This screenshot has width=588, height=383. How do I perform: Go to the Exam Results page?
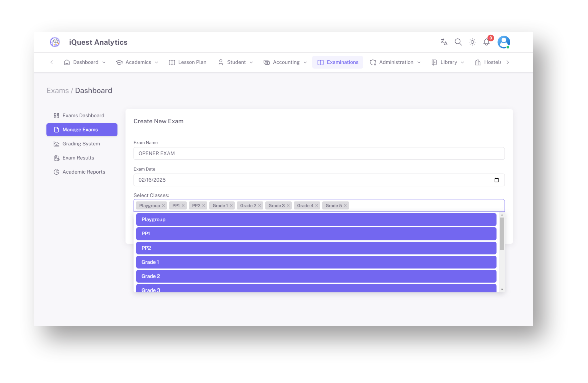[78, 158]
